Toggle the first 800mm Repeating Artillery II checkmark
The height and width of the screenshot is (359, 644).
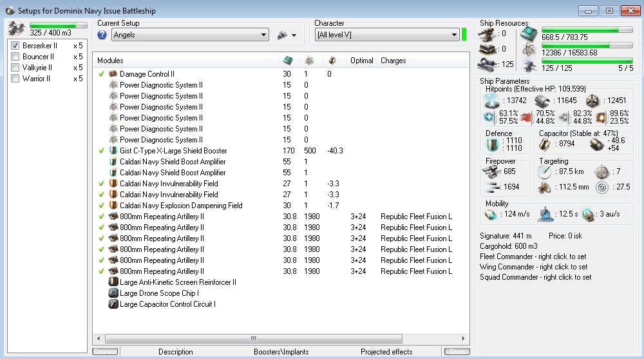click(x=102, y=217)
